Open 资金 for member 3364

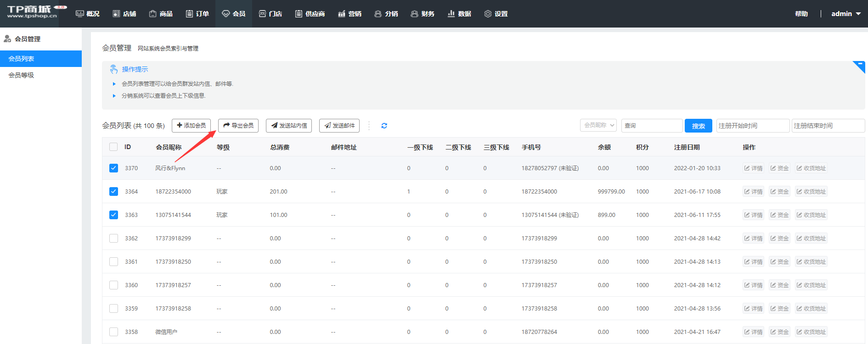pos(779,192)
